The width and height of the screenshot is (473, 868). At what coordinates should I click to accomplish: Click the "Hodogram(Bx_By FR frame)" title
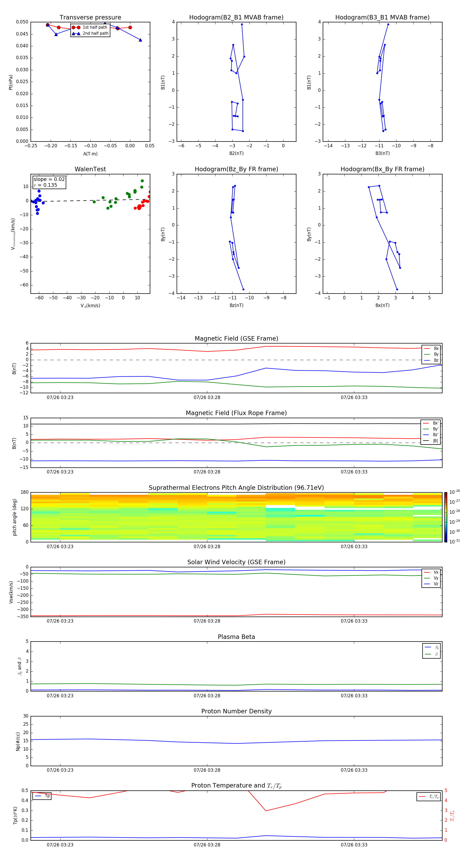[382, 169]
